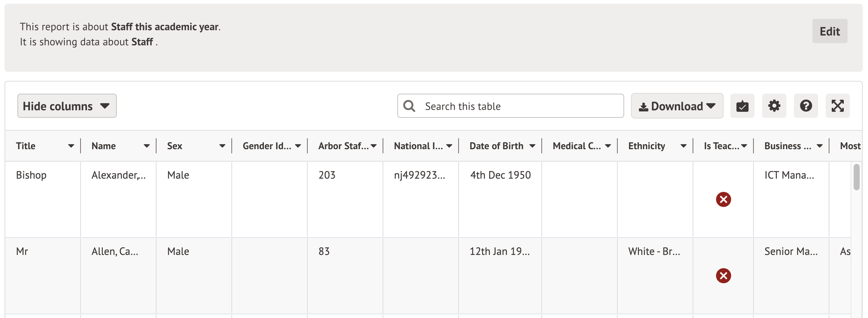
Task: Open Date of Birth column menu
Action: 532,146
